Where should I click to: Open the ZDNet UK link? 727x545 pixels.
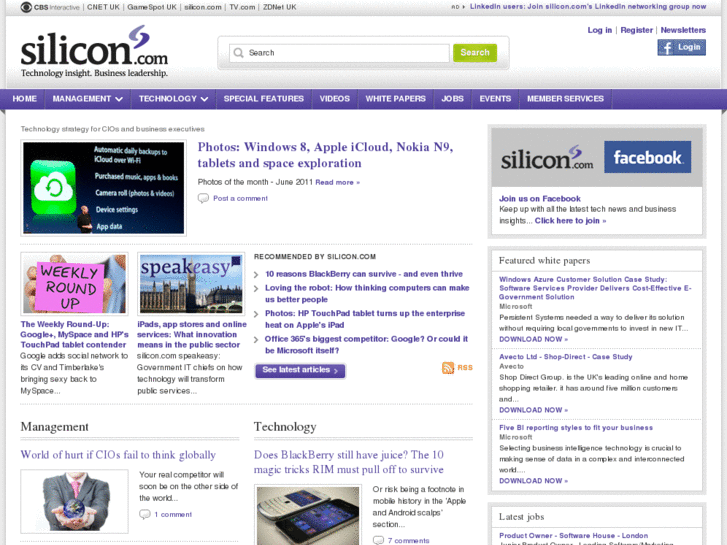pos(280,7)
